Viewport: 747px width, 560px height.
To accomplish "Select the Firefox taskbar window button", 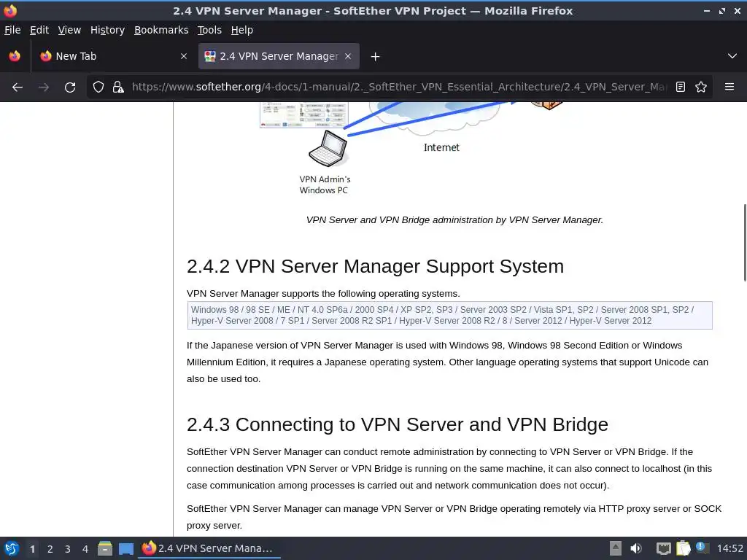I will pyautogui.click(x=209, y=548).
